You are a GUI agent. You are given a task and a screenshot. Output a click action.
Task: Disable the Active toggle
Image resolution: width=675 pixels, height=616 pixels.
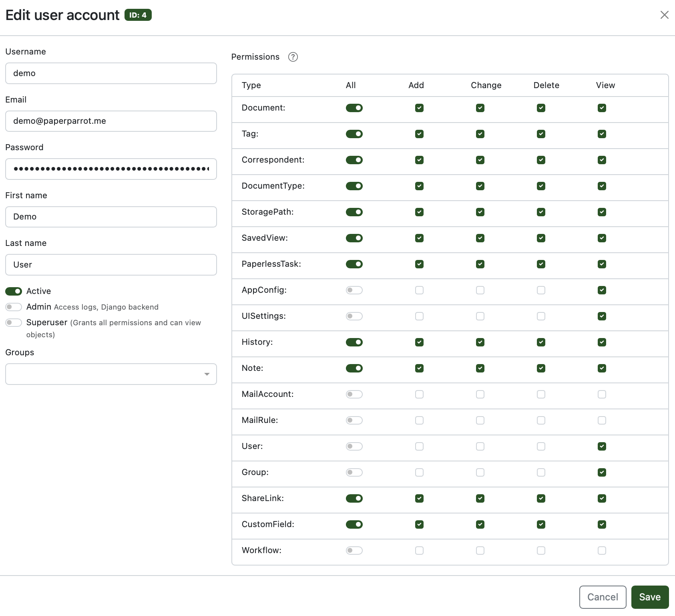click(14, 291)
